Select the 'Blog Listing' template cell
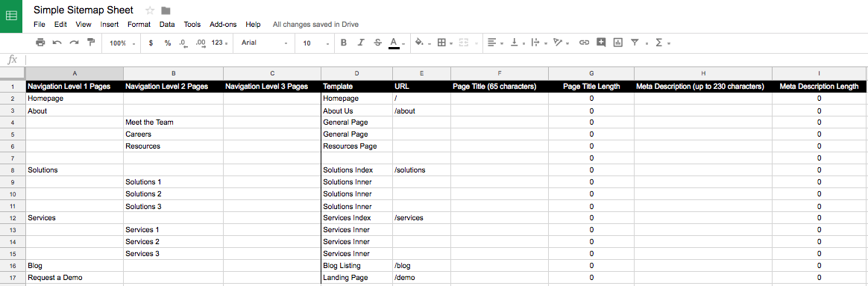Viewport: 868px width, 286px height. [x=356, y=266]
